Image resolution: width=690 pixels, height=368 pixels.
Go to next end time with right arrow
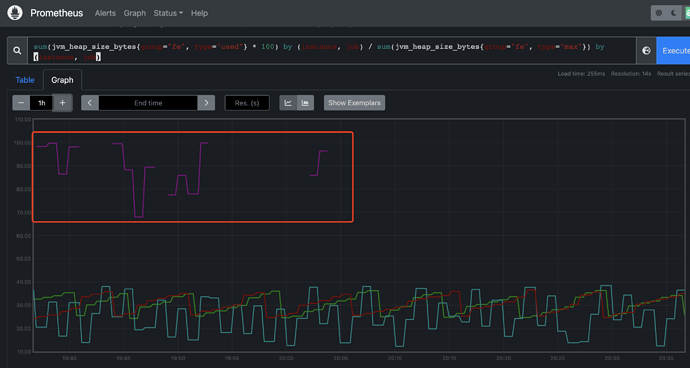point(206,103)
